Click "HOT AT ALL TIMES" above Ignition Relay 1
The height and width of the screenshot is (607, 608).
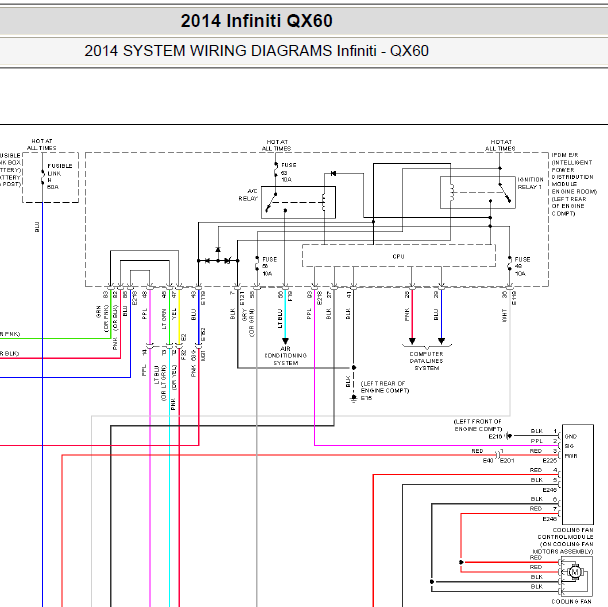point(501,145)
